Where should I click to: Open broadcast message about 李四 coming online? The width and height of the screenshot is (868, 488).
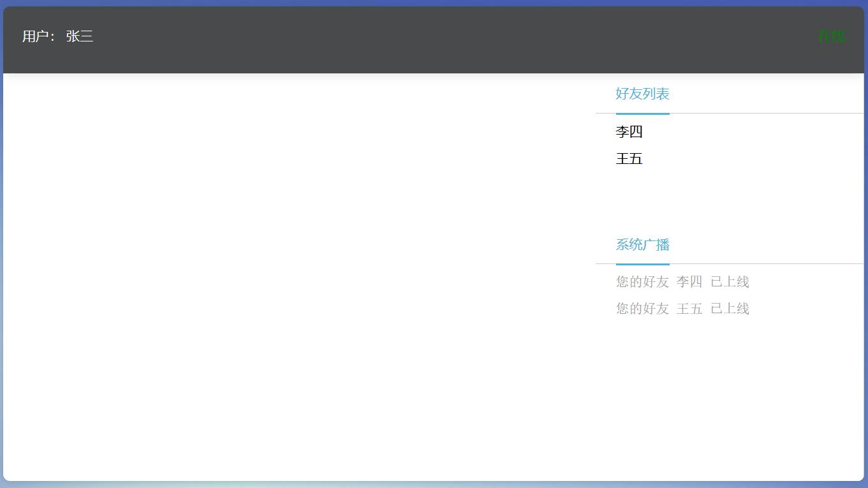coord(682,281)
